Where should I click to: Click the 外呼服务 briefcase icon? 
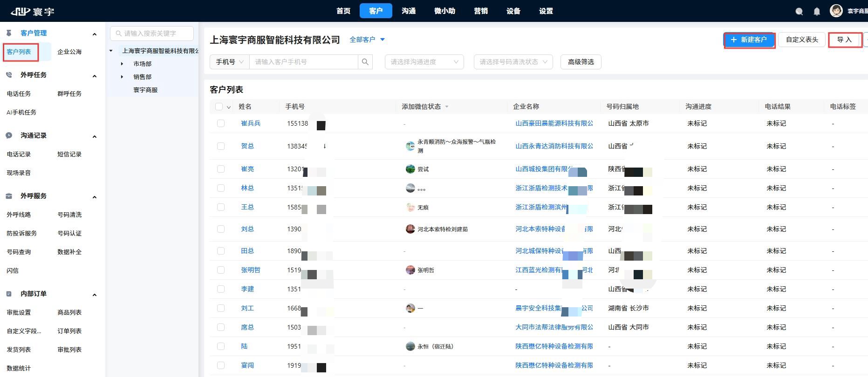pyautogui.click(x=9, y=196)
